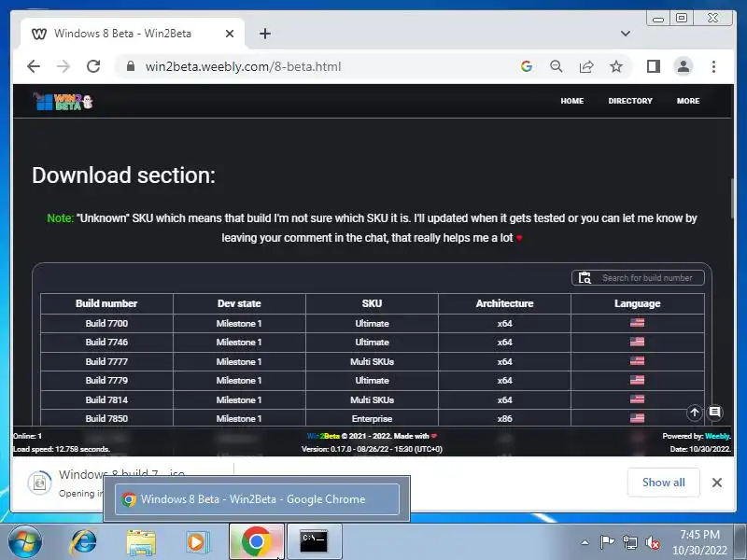Click the SKU column header
This screenshot has width=747, height=560.
(372, 303)
